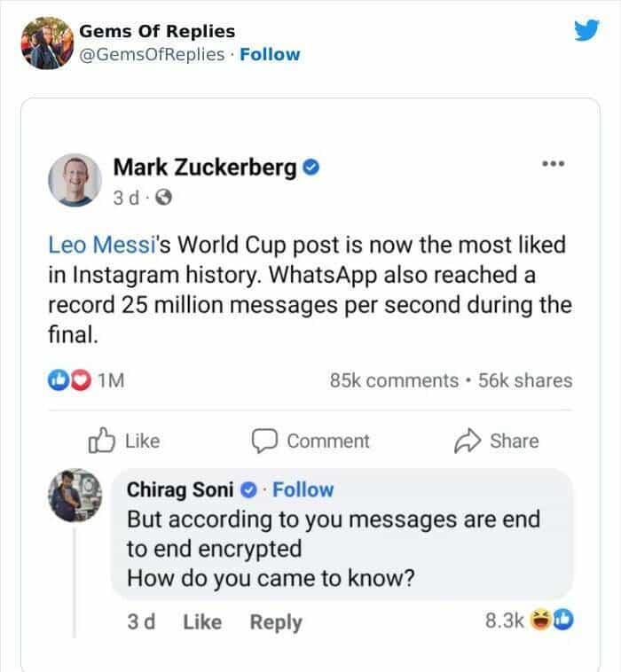Open the three-dots post options menu
Viewport: 621px width, 672px height.
point(554,165)
